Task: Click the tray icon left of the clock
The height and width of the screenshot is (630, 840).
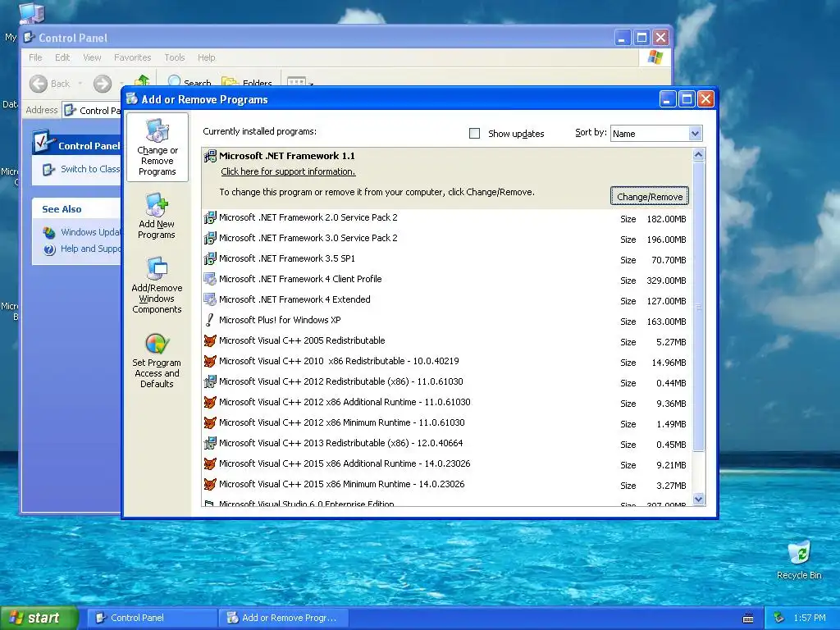Action: tap(779, 619)
